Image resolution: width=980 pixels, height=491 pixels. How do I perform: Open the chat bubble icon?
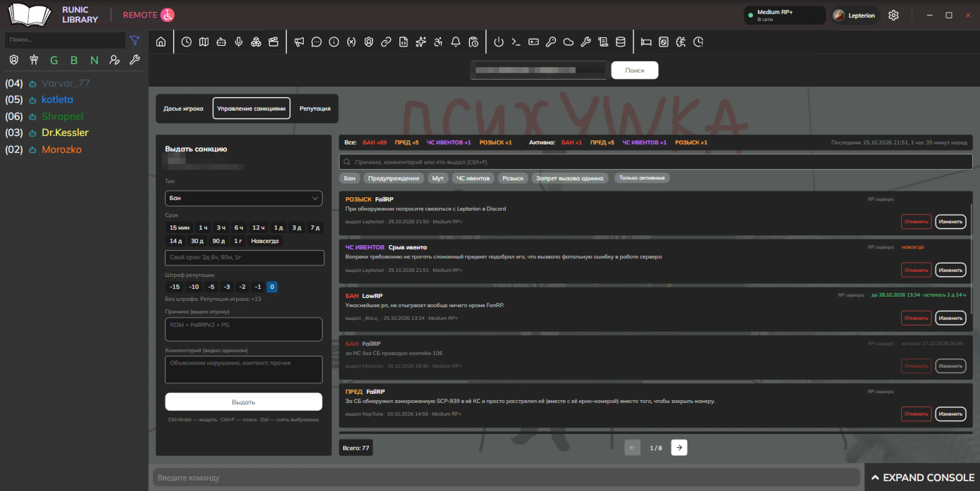317,42
